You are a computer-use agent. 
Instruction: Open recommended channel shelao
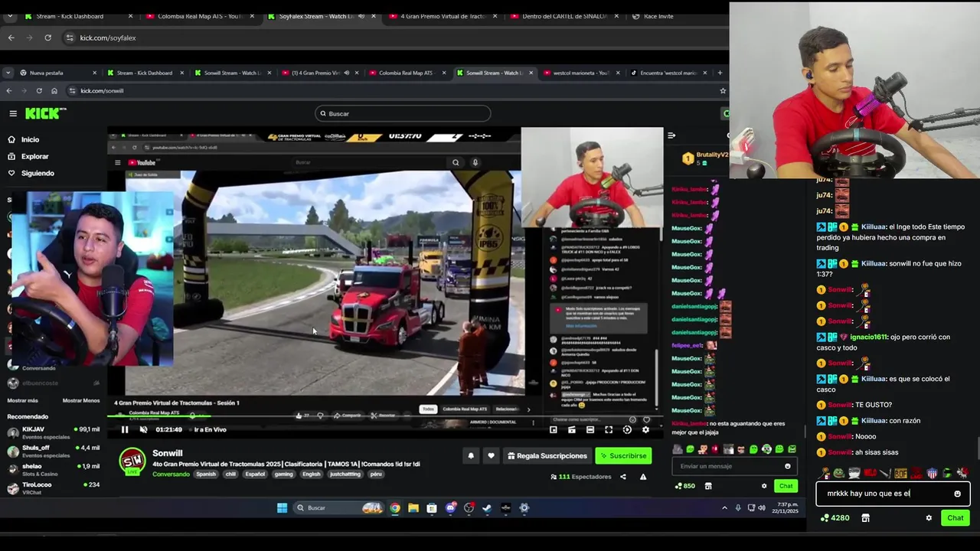click(x=54, y=469)
